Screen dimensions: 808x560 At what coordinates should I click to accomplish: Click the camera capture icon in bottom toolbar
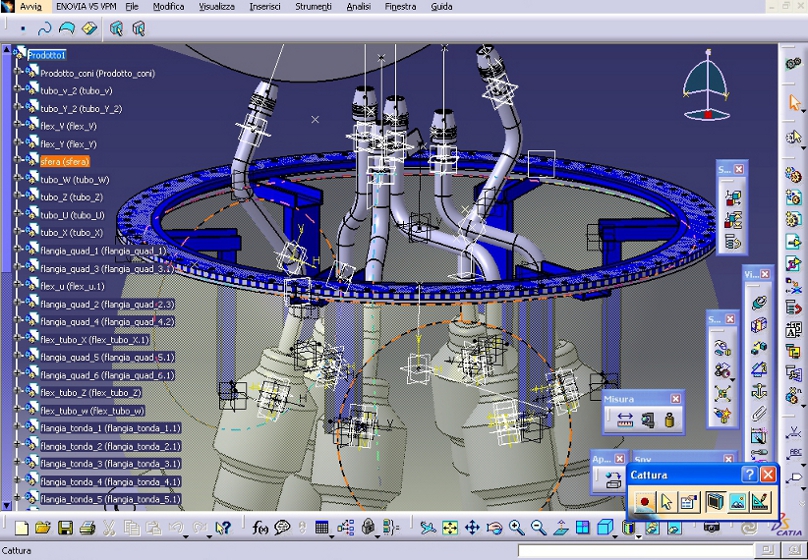[x=712, y=528]
